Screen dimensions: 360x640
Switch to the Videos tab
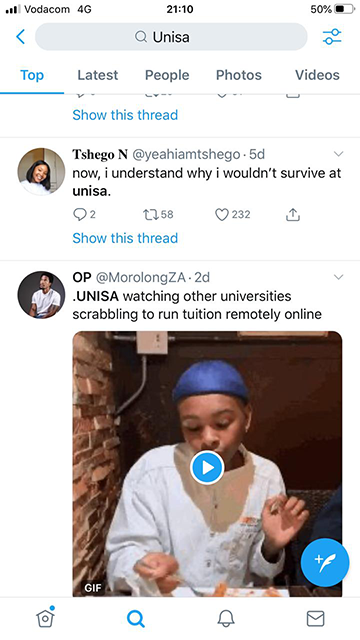317,75
